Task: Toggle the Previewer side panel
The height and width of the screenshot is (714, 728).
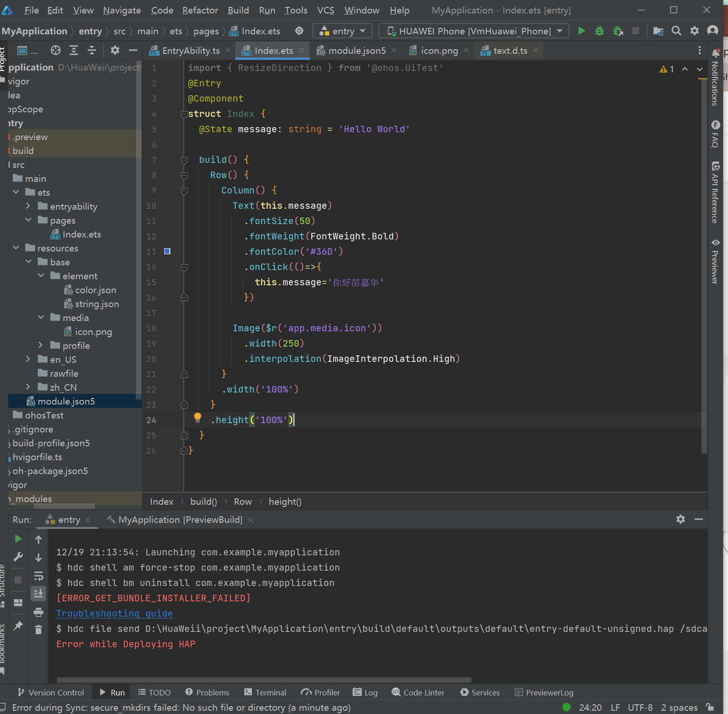Action: coord(715,261)
